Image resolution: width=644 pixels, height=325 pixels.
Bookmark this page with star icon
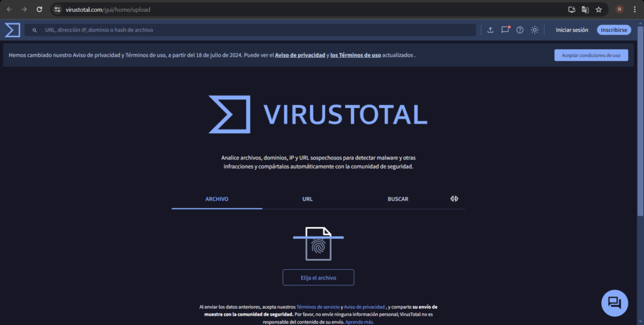click(599, 9)
